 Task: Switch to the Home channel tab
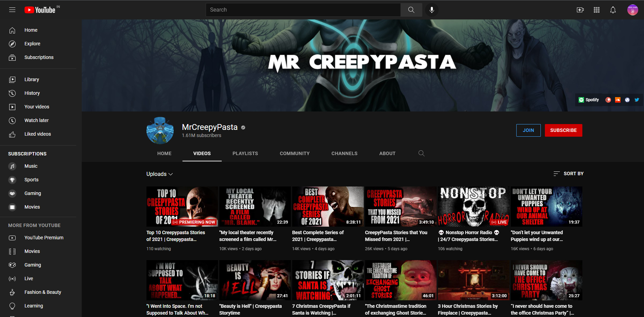164,153
